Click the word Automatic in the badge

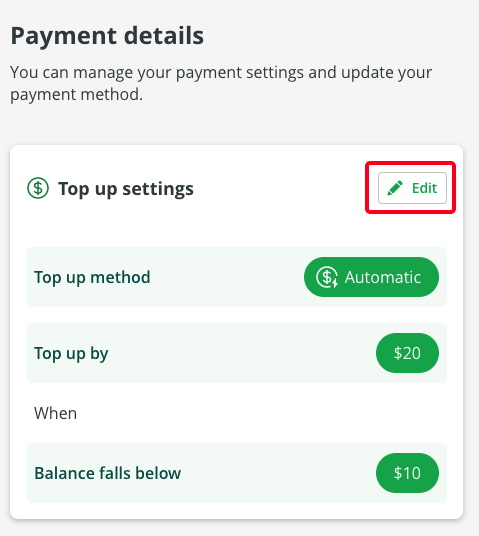383,277
